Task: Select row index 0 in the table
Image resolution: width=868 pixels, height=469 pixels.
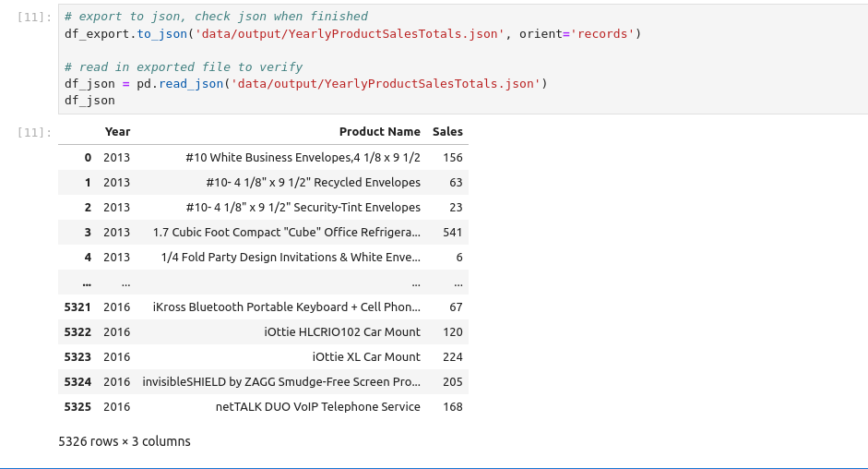Action: pos(88,158)
